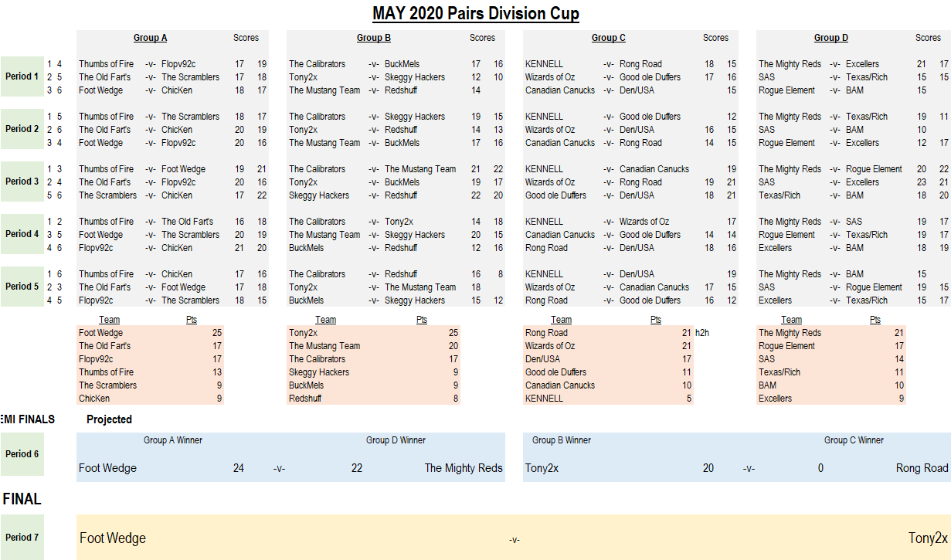951x560 pixels.
Task: Click the FINAL section heading
Action: point(22,499)
